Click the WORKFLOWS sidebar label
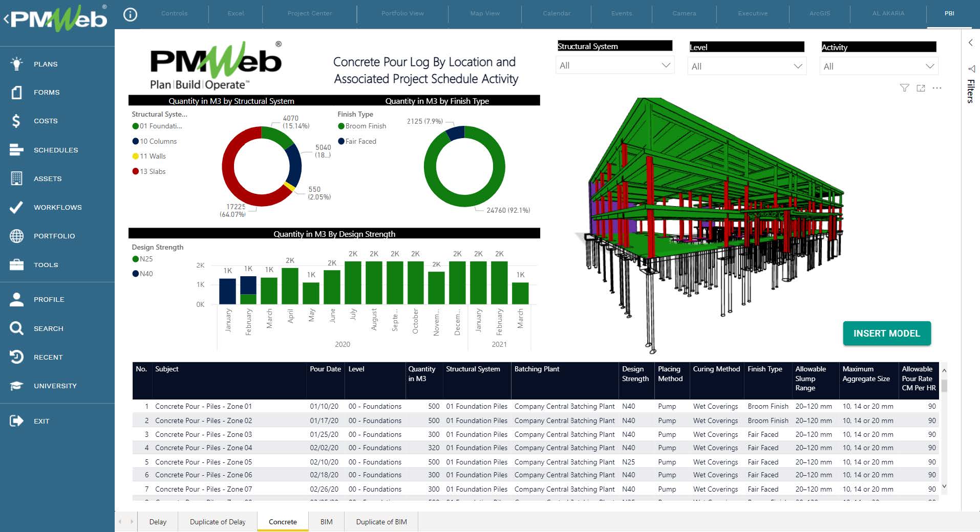The image size is (980, 532). [x=58, y=207]
